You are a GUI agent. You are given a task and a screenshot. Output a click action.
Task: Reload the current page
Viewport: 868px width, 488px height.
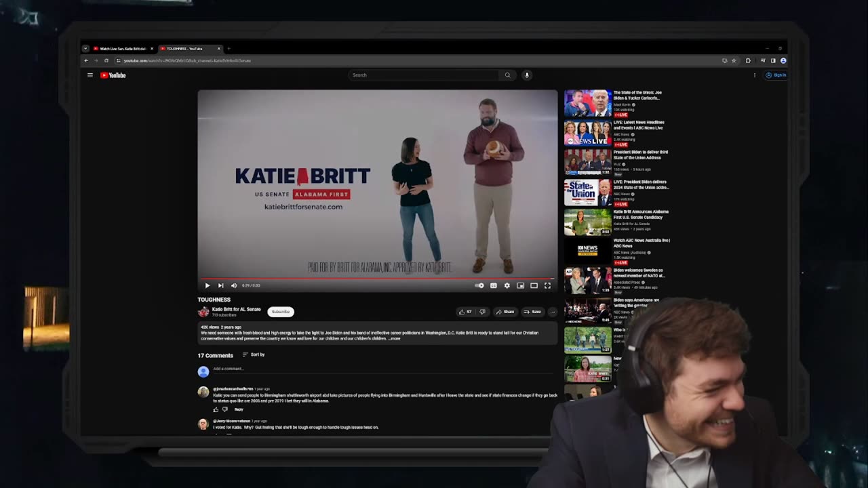pyautogui.click(x=106, y=60)
